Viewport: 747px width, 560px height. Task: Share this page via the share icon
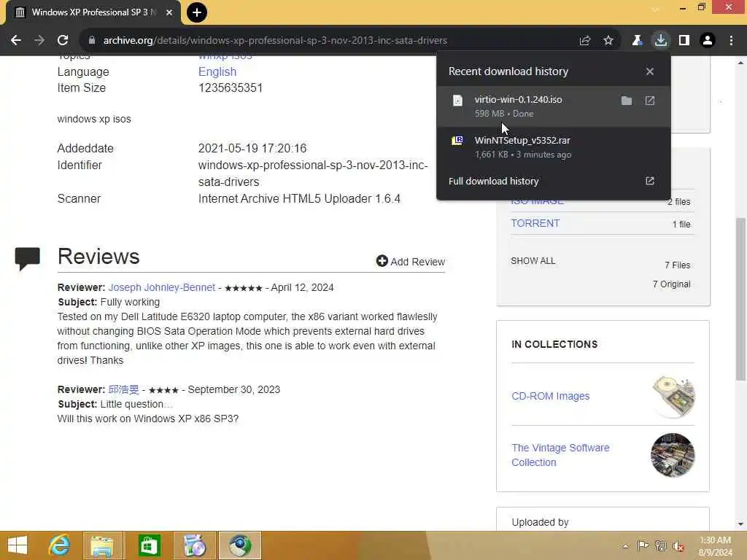(585, 41)
